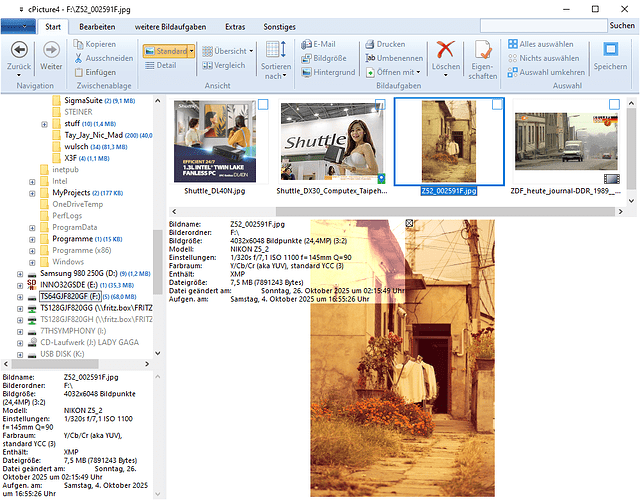Click the Drucken print icon
The height and width of the screenshot is (500, 640).
pos(369,44)
